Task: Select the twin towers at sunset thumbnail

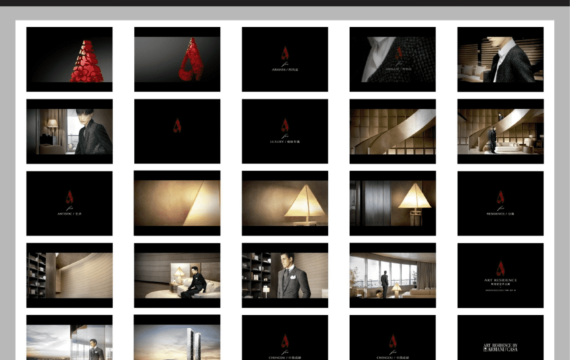Action: coord(177,337)
